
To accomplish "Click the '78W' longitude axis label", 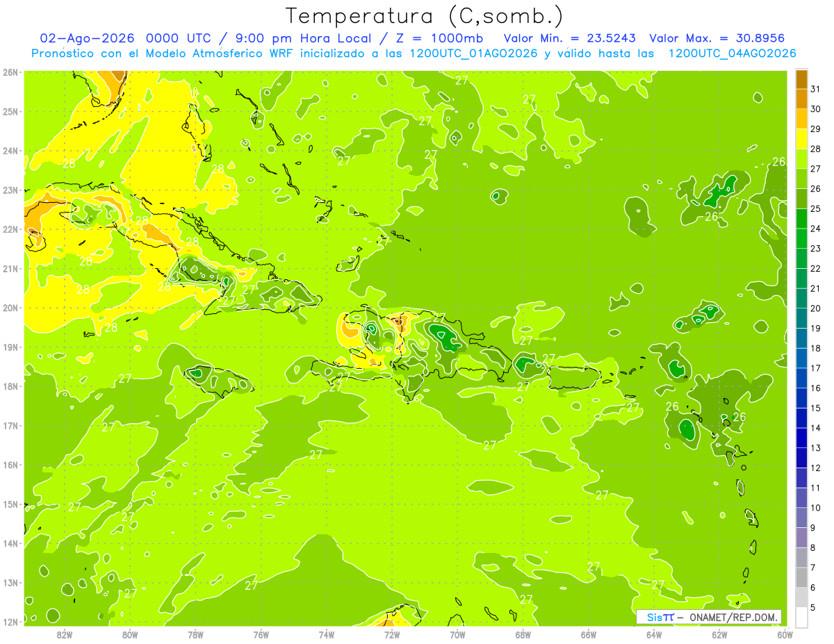I will click(x=195, y=634).
